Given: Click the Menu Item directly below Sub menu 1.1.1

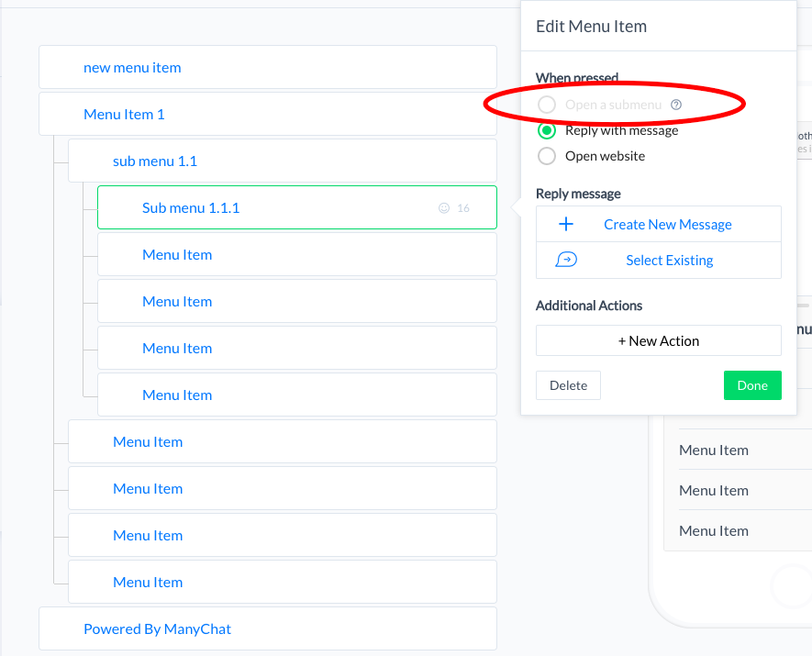Looking at the screenshot, I should pos(177,254).
